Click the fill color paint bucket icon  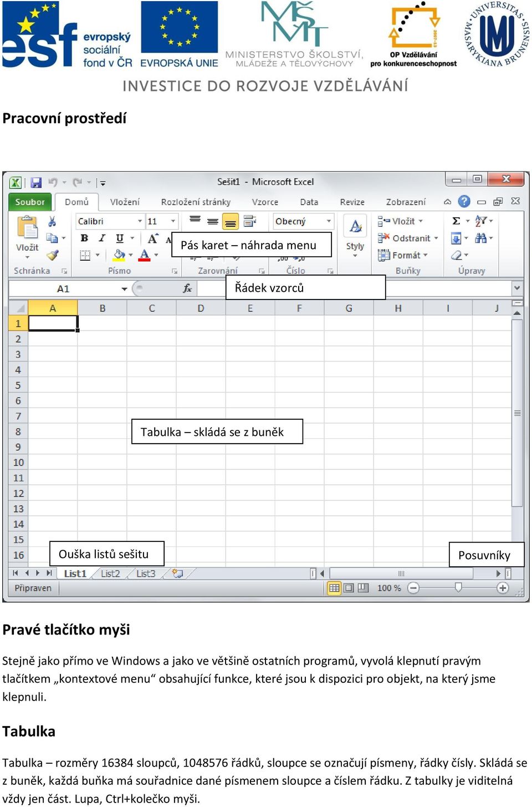click(119, 255)
